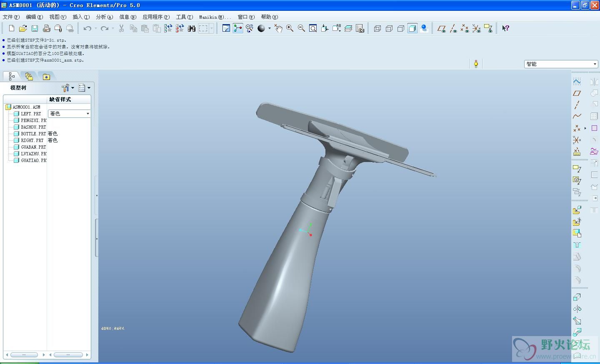
Task: Create a datum axis from right toolbar
Action: coord(577,105)
